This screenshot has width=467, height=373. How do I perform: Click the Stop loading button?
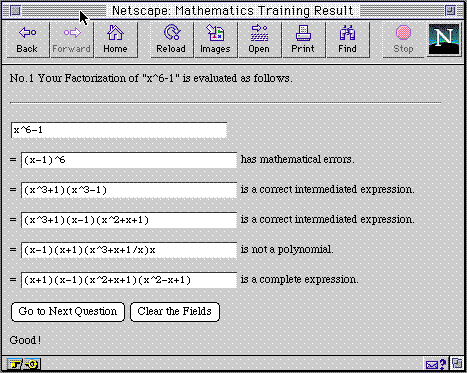point(403,40)
